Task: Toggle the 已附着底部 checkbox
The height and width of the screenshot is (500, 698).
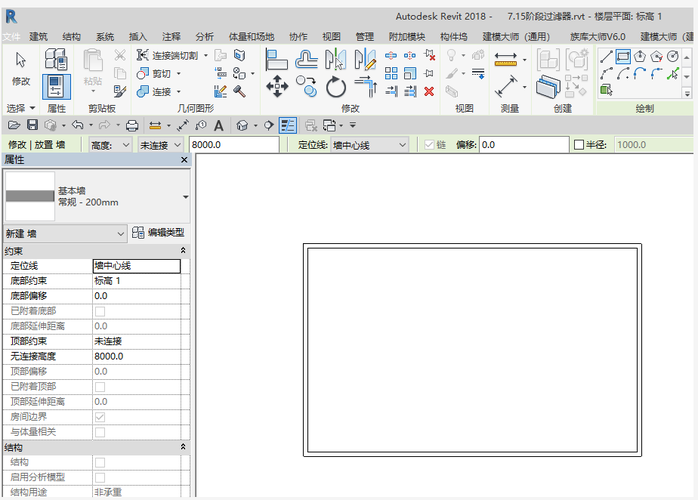Action: [100, 311]
